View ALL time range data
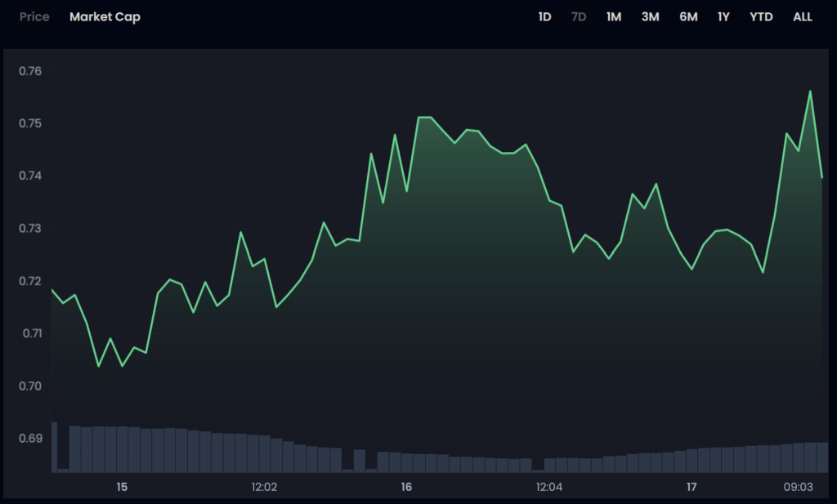Viewport: 837px width, 504px height. click(803, 17)
